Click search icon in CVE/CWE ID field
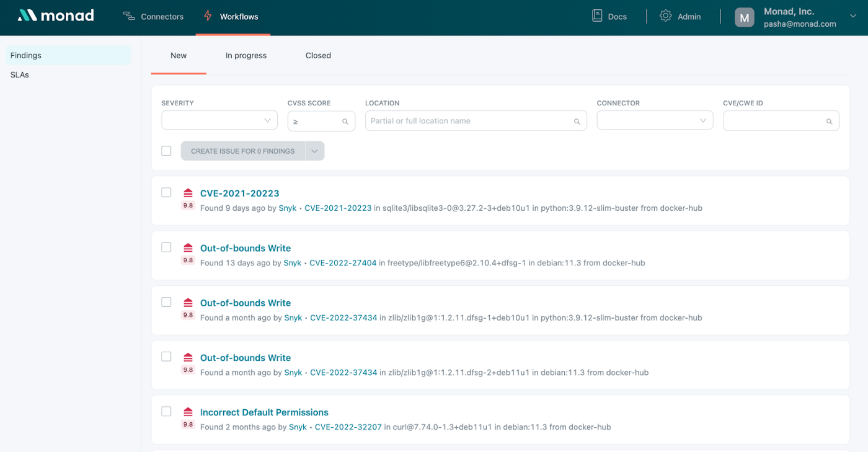This screenshot has width=868, height=452. click(829, 122)
